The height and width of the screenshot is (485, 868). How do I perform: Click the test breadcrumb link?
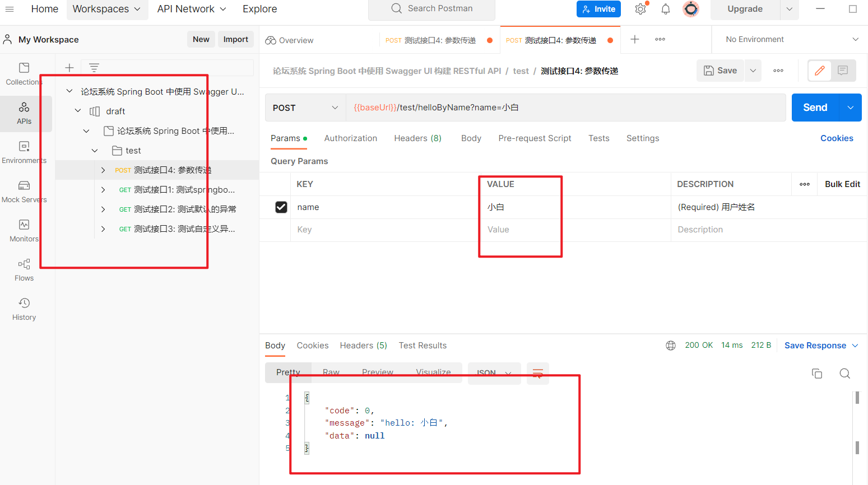pos(521,71)
